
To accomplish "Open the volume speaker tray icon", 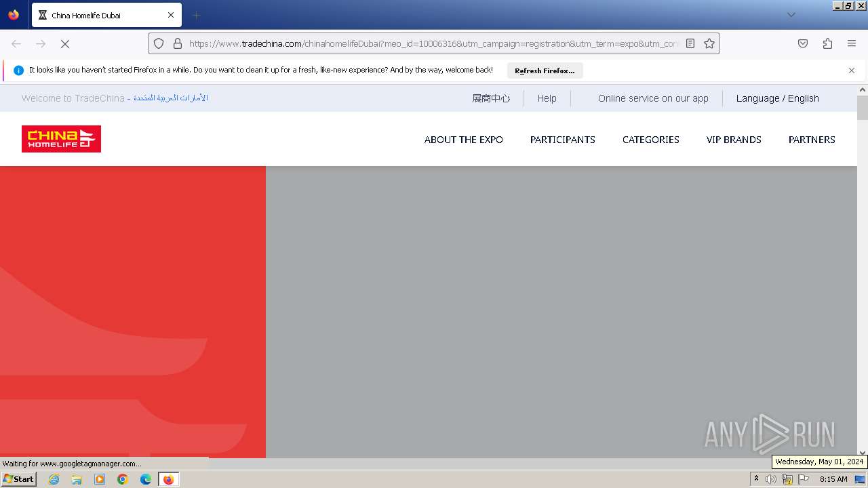I will point(771,479).
